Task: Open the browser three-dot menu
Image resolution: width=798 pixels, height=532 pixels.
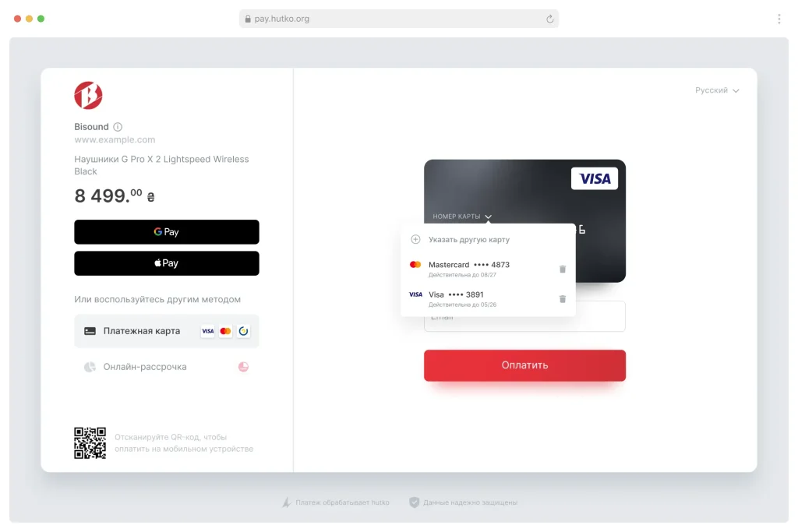Action: [x=779, y=19]
